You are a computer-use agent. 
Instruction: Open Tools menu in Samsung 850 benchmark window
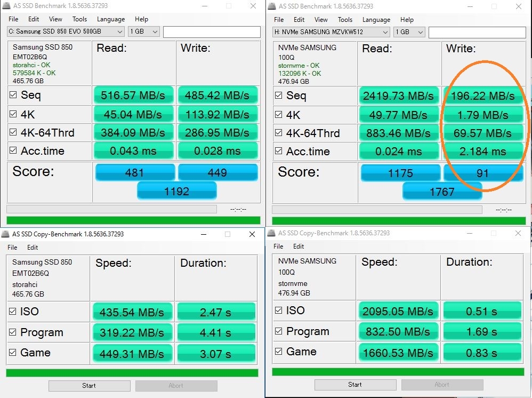point(80,19)
